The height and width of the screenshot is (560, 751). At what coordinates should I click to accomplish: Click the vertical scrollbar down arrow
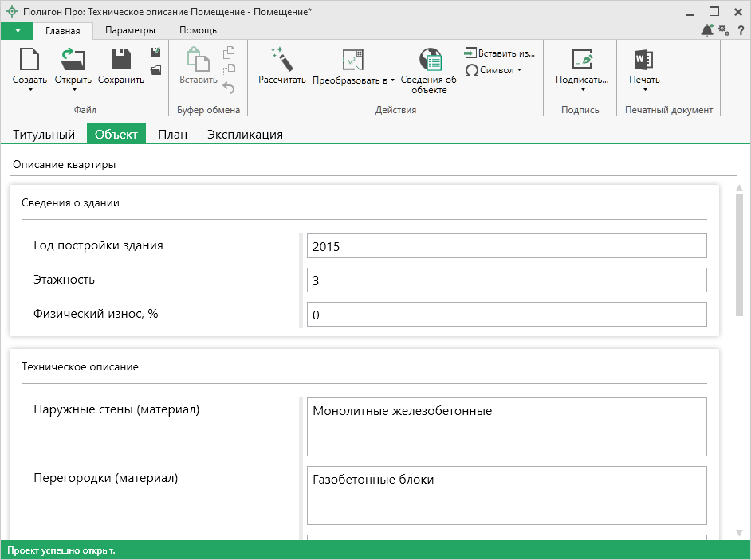pyautogui.click(x=739, y=532)
